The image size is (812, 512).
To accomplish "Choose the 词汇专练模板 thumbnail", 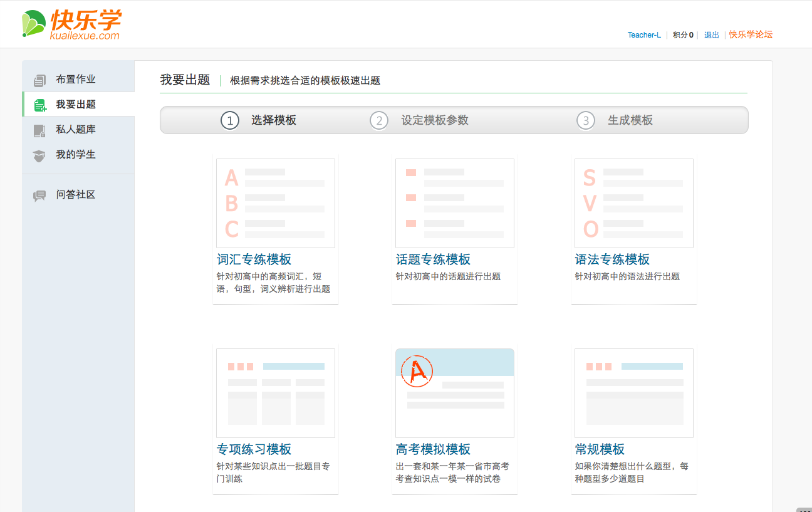I will pos(276,203).
